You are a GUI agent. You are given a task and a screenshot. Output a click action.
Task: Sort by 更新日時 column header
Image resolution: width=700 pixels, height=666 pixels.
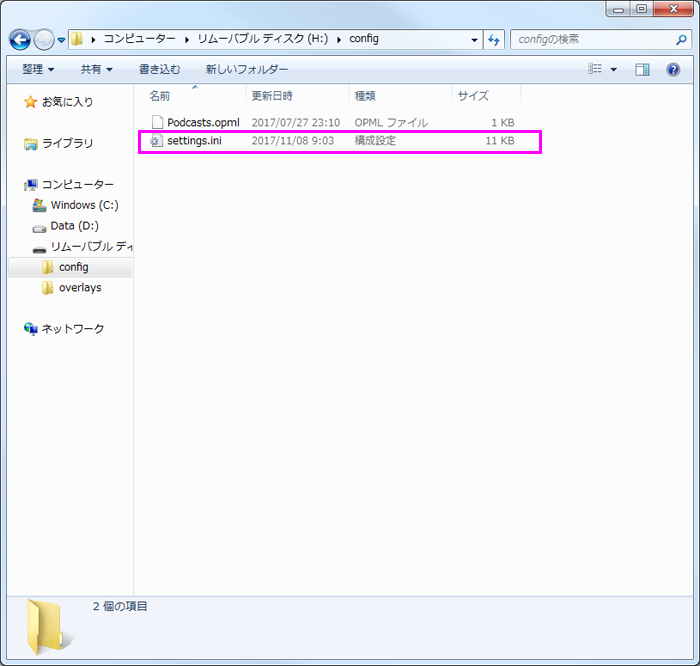(x=271, y=96)
